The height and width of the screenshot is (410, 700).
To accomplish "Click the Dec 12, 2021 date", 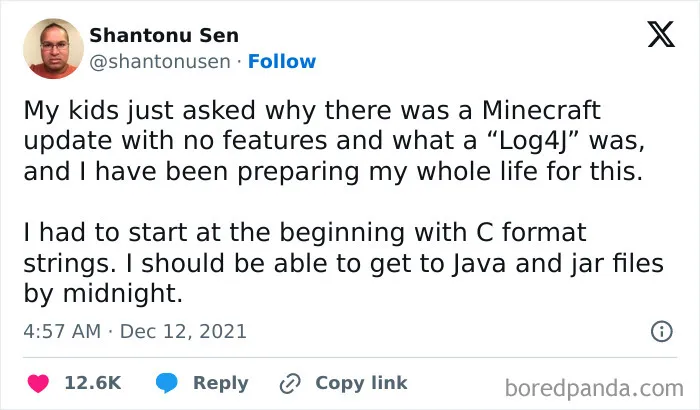I will coord(183,331).
